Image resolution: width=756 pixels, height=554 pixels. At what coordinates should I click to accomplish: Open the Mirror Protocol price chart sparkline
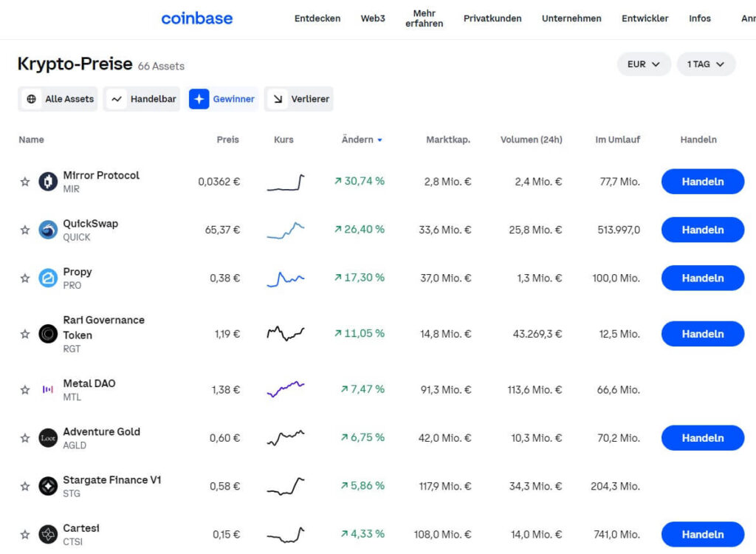pos(286,182)
